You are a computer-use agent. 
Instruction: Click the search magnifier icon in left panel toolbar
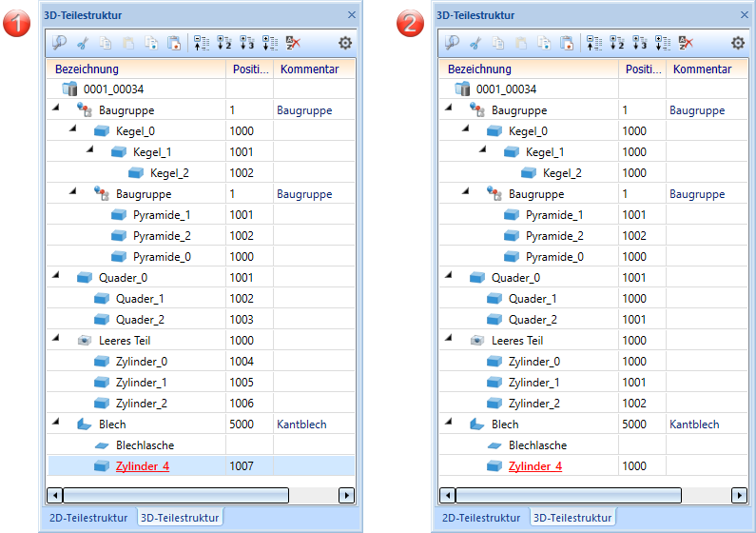(x=59, y=43)
